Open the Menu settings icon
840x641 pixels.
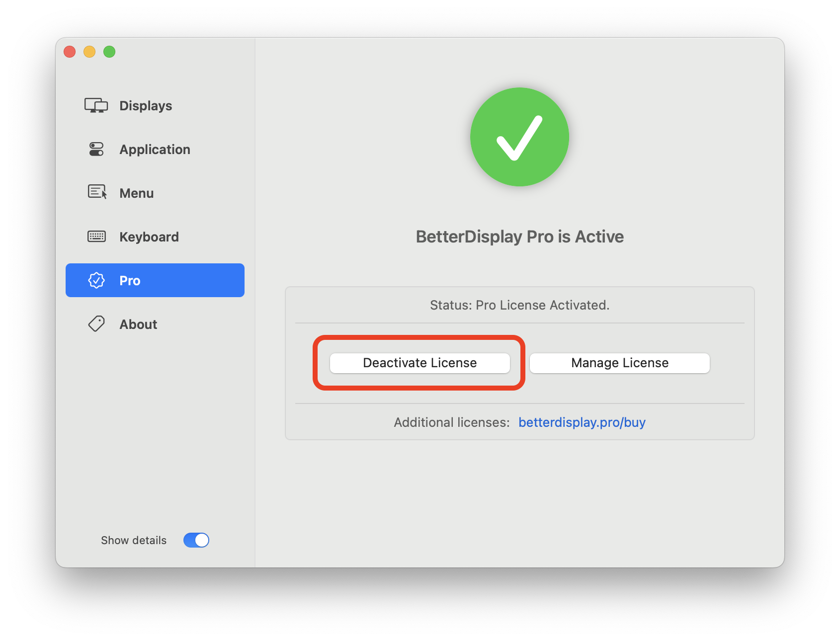pos(96,193)
